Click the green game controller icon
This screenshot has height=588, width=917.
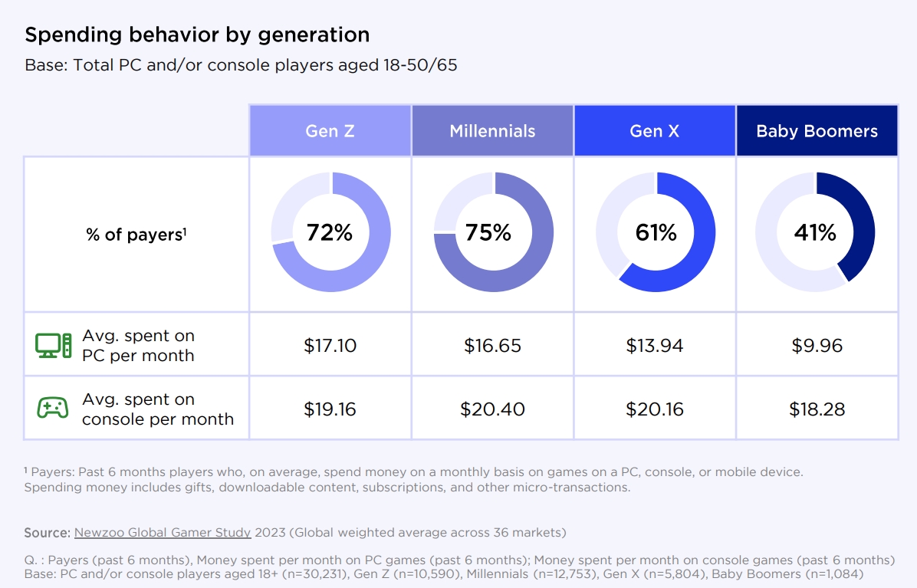[x=53, y=408]
